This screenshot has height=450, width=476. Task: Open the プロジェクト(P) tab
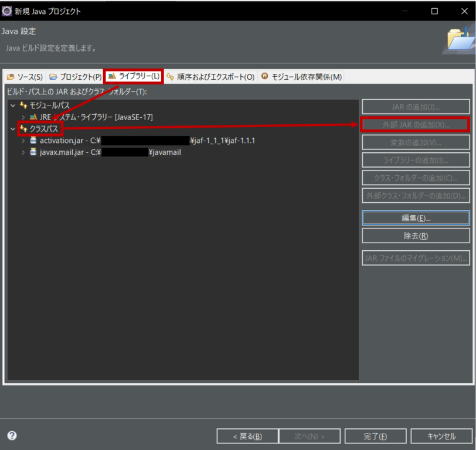tap(75, 77)
